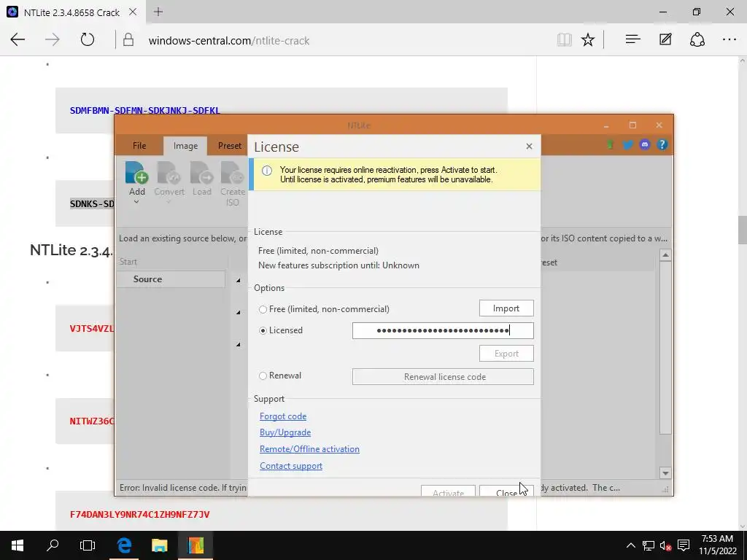Click the Convert icon in NTLite toolbar
Screen dimensions: 747x560
tap(169, 173)
